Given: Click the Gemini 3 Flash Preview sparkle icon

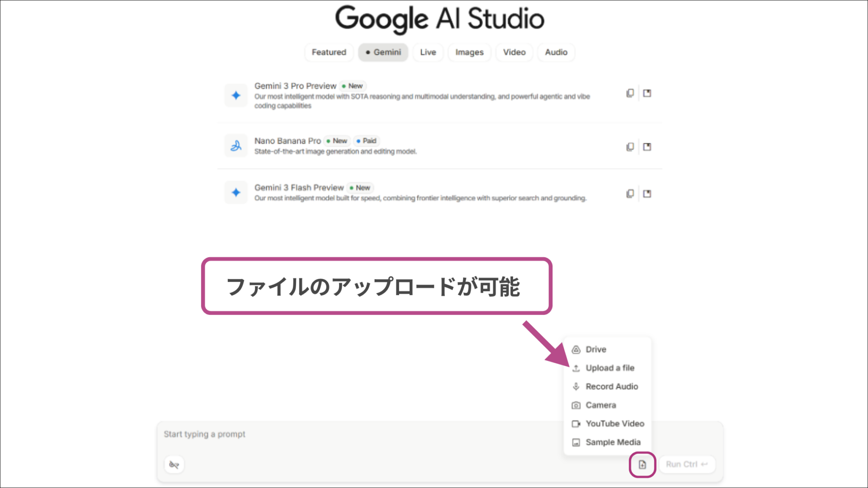Looking at the screenshot, I should [x=236, y=192].
